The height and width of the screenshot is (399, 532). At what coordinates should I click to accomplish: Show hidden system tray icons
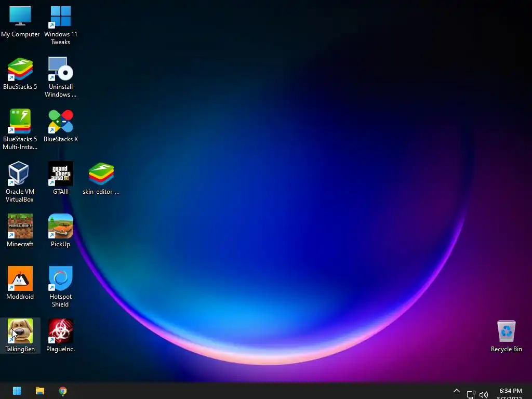pos(457,391)
